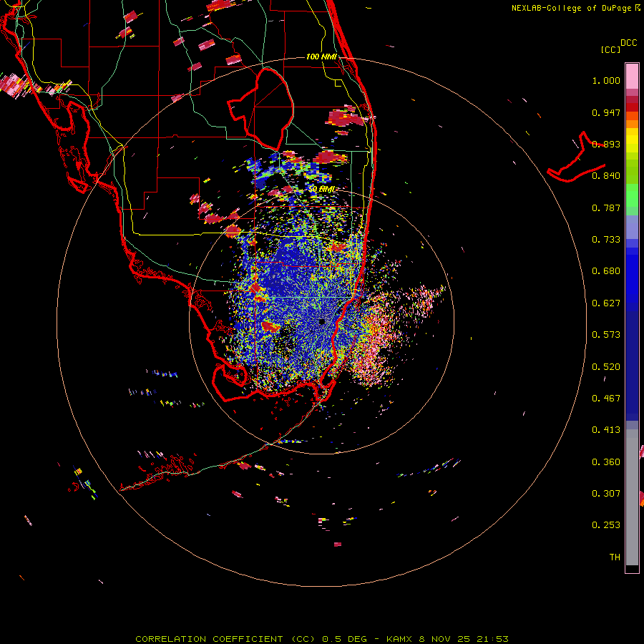Select the 0.413 value on the color scale

pos(606,430)
